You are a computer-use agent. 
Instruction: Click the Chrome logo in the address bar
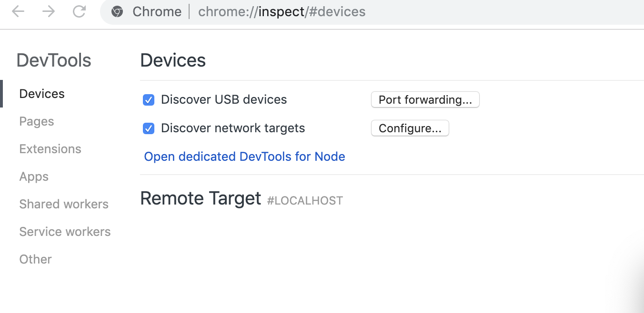coord(117,11)
